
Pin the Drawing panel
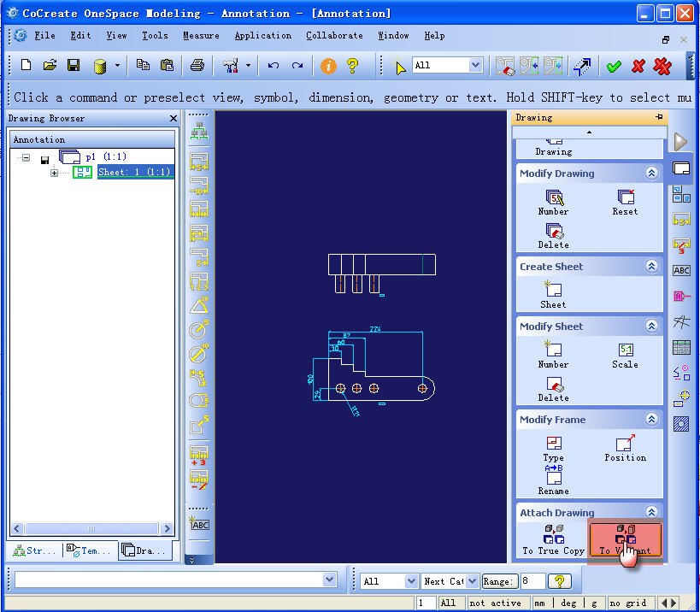pyautogui.click(x=659, y=117)
